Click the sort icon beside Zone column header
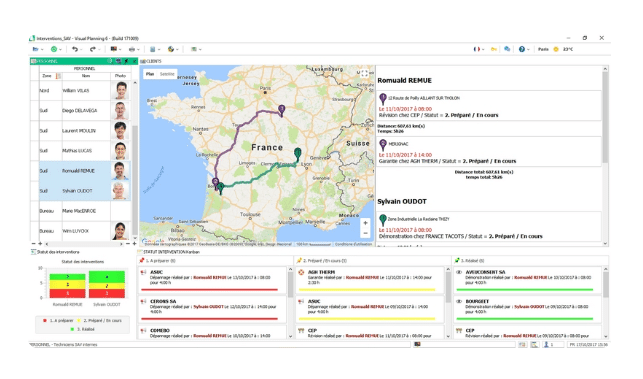This screenshot has width=643, height=379. [x=58, y=76]
